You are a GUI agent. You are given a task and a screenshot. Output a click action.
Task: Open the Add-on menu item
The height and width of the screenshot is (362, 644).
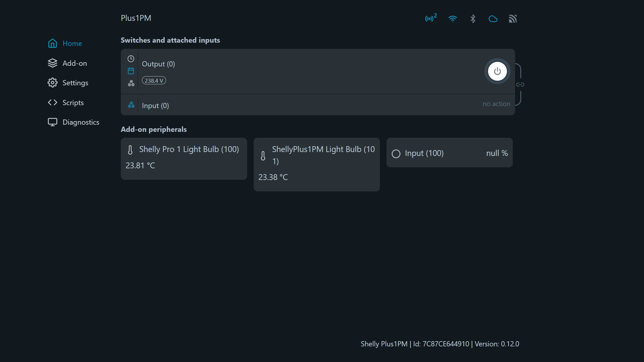(x=75, y=63)
